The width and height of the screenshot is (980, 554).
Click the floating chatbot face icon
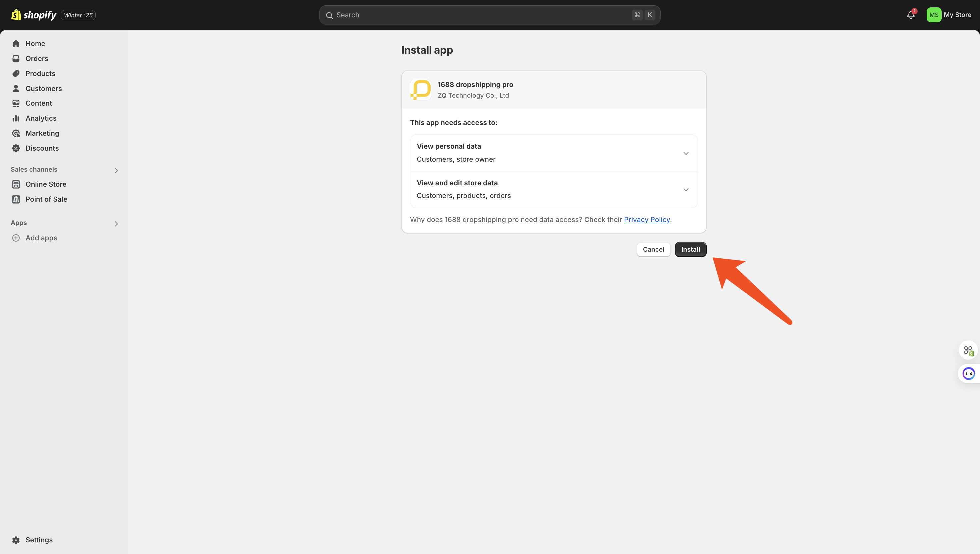click(x=968, y=373)
